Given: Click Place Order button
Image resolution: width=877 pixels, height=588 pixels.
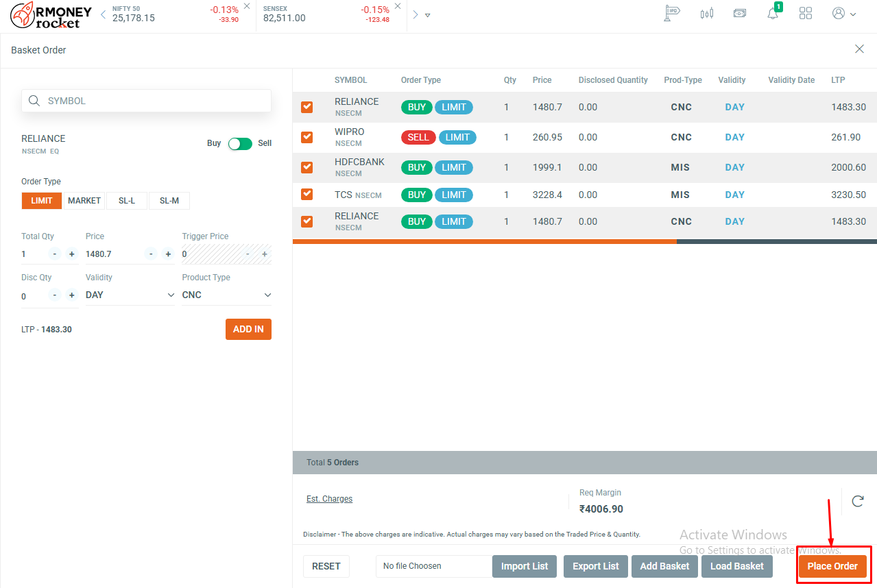Looking at the screenshot, I should pos(832,566).
